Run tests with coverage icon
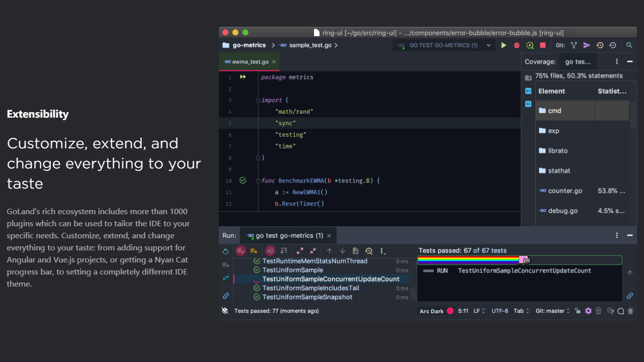This screenshot has height=362, width=644. click(530, 45)
